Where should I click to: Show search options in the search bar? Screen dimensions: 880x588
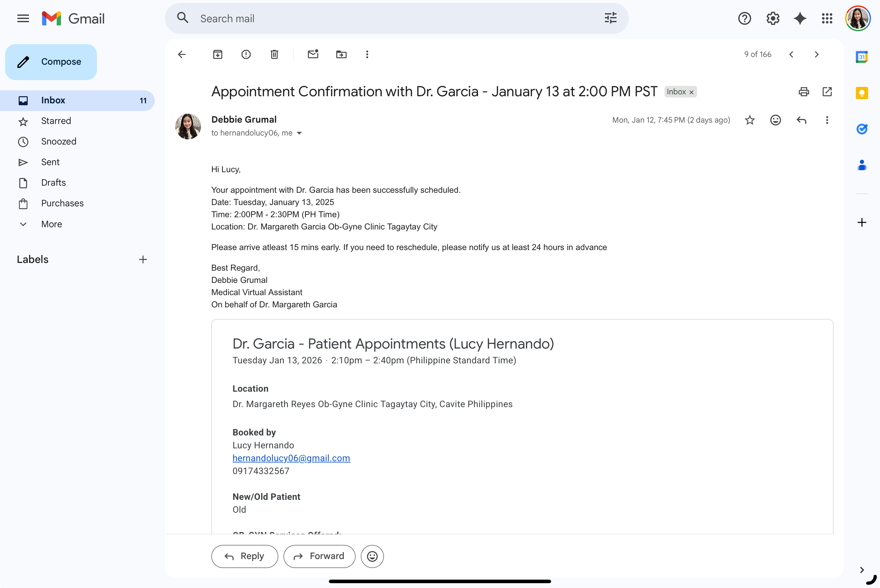tap(611, 18)
